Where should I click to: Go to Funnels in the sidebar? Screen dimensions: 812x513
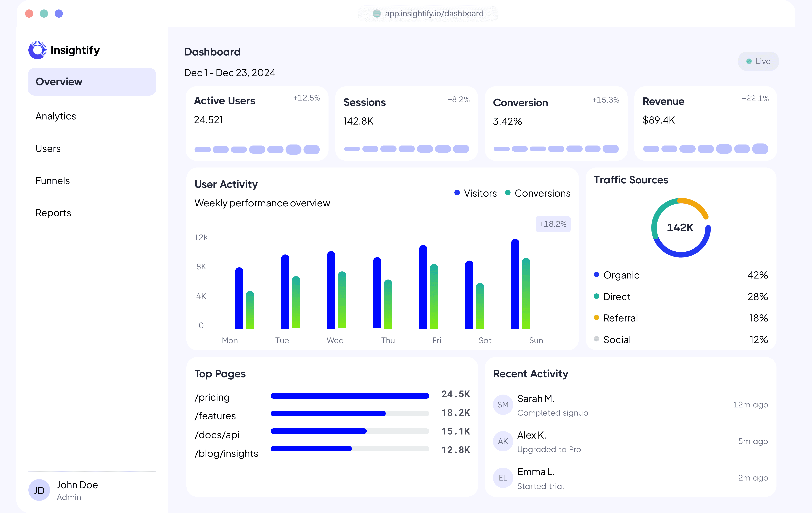pos(53,181)
